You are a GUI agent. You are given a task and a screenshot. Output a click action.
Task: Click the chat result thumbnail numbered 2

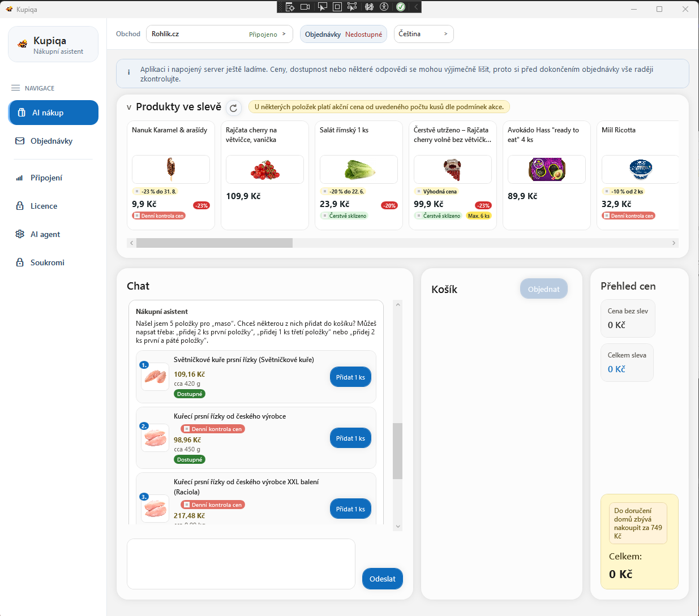point(155,437)
